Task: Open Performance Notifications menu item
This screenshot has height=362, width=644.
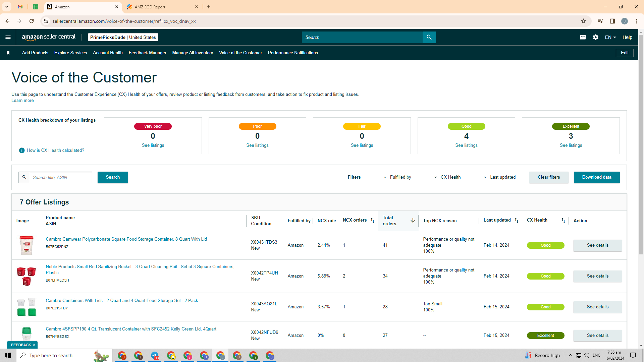Action: pyautogui.click(x=293, y=53)
